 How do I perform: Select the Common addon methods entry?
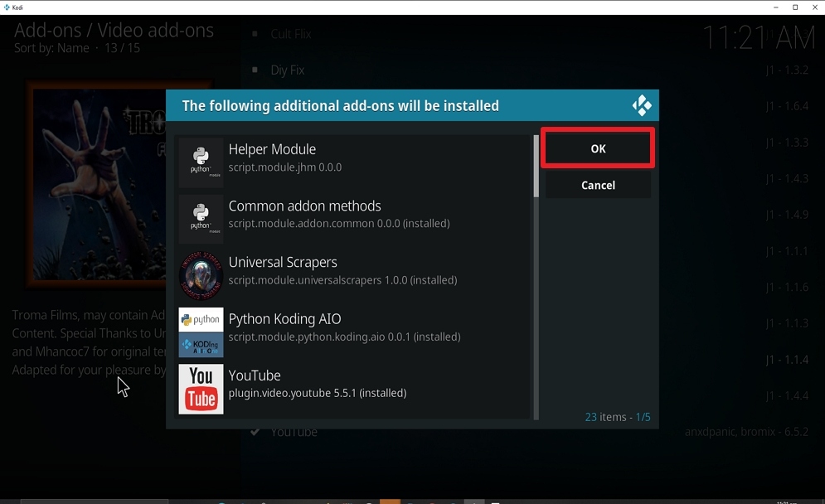(x=352, y=219)
